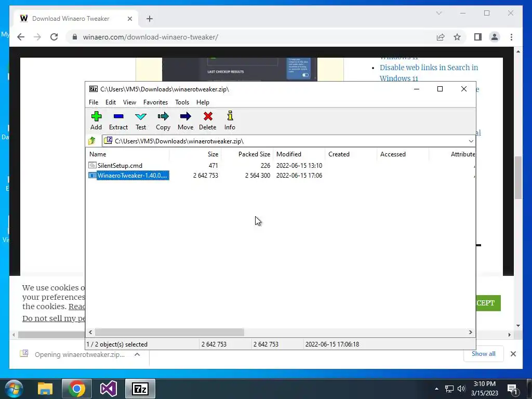
Task: Share this page from the address bar
Action: point(441,37)
